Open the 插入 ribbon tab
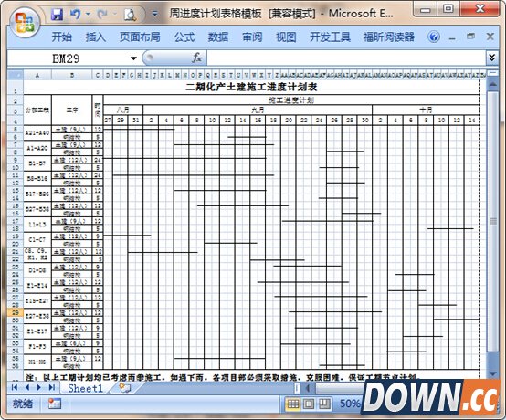The image size is (506, 420). click(x=96, y=37)
